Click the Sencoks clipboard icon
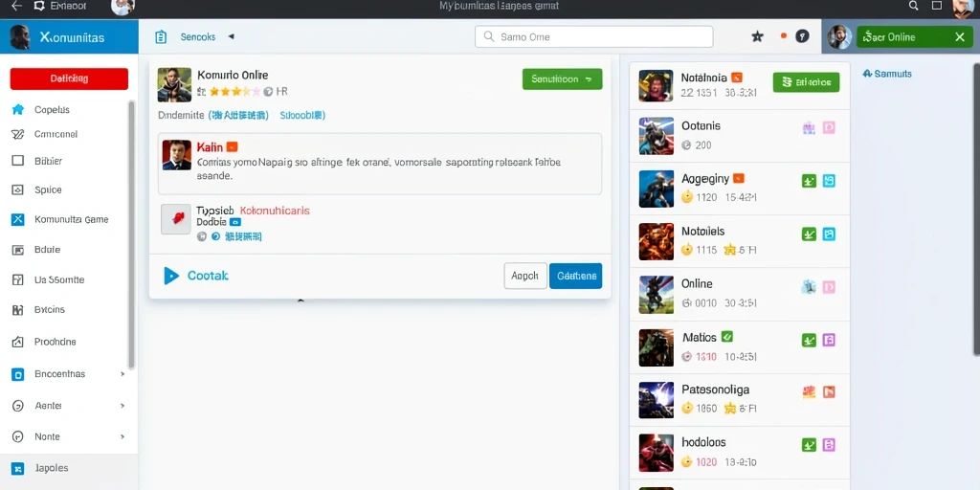This screenshot has width=980, height=490. pos(161,37)
